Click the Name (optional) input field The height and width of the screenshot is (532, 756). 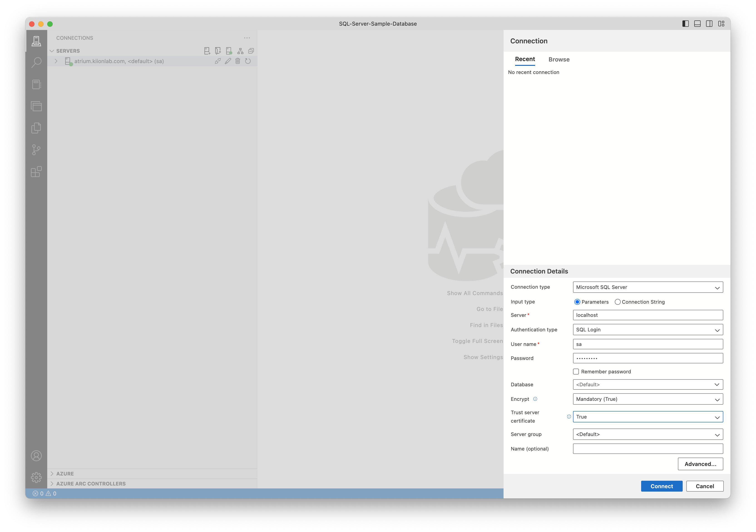648,448
